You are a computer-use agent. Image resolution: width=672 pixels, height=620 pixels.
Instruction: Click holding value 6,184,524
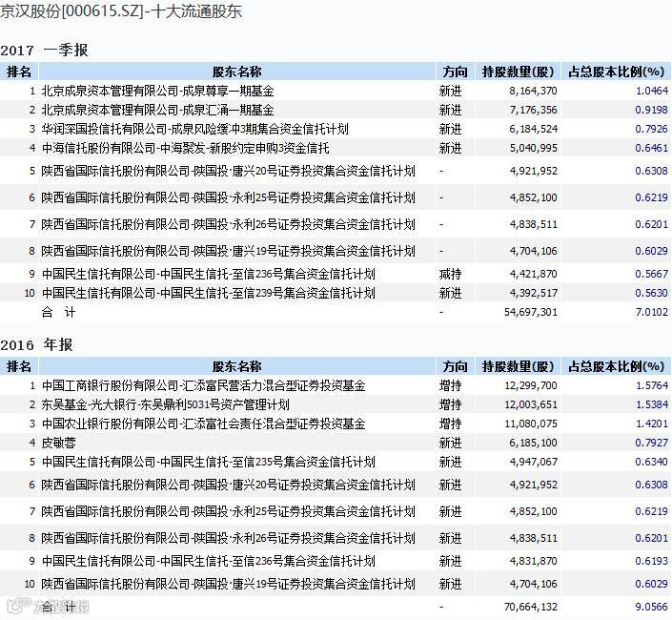tap(533, 129)
